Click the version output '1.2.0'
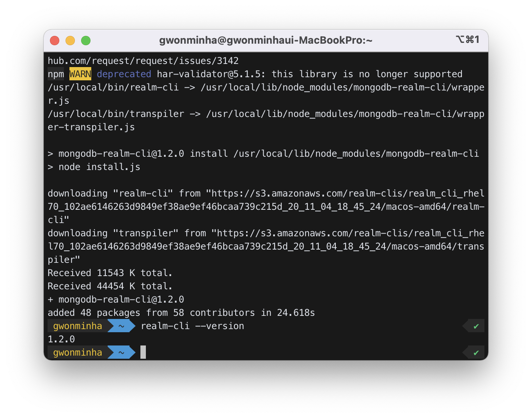 click(x=61, y=339)
